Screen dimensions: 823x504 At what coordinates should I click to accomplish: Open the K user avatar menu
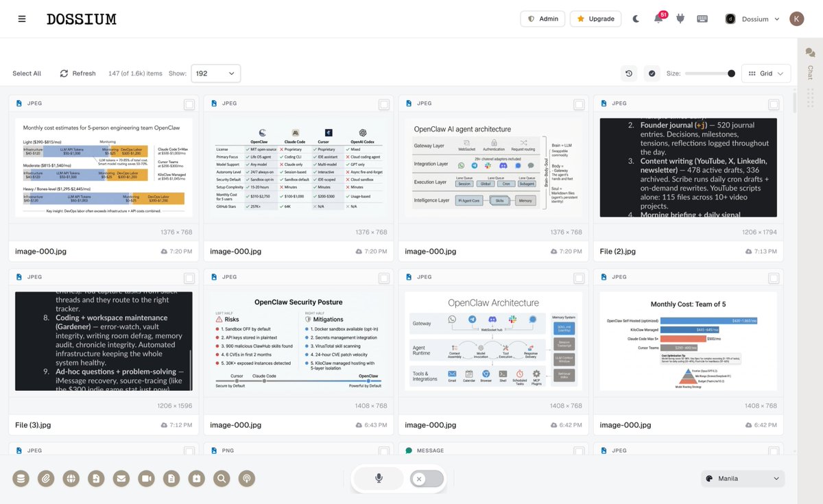point(796,19)
